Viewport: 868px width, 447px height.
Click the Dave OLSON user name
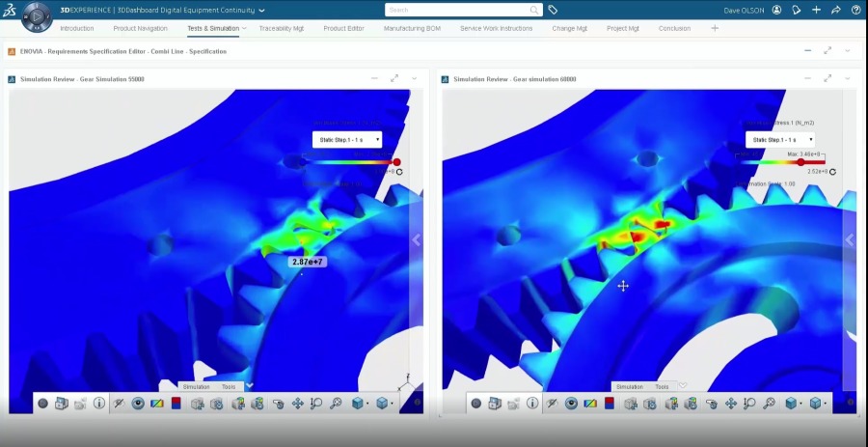click(x=743, y=10)
